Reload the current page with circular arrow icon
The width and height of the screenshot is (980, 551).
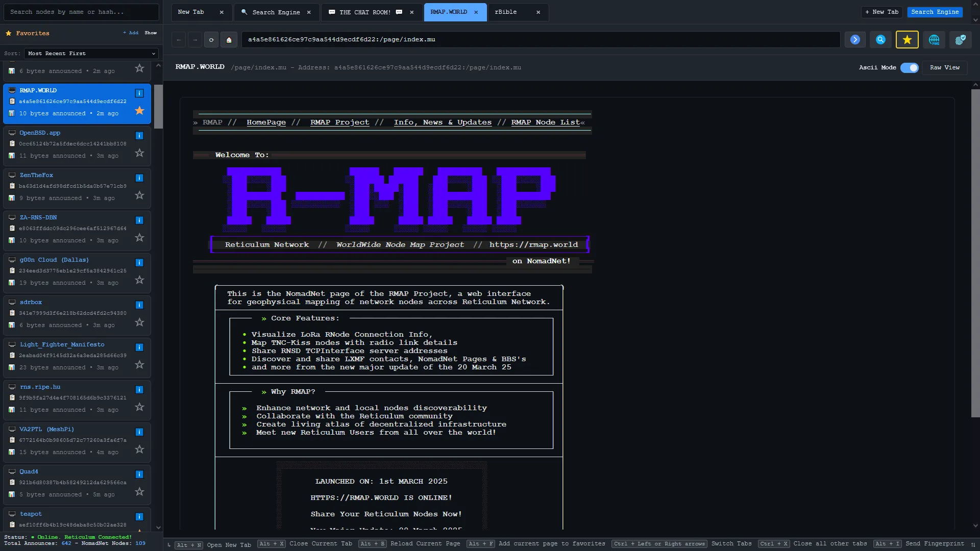tap(211, 39)
